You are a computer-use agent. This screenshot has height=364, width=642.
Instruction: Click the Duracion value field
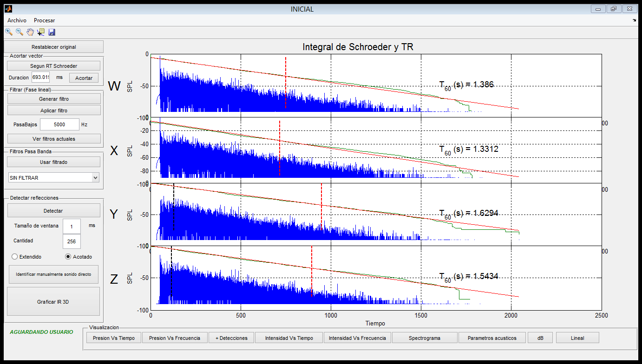[x=40, y=78]
